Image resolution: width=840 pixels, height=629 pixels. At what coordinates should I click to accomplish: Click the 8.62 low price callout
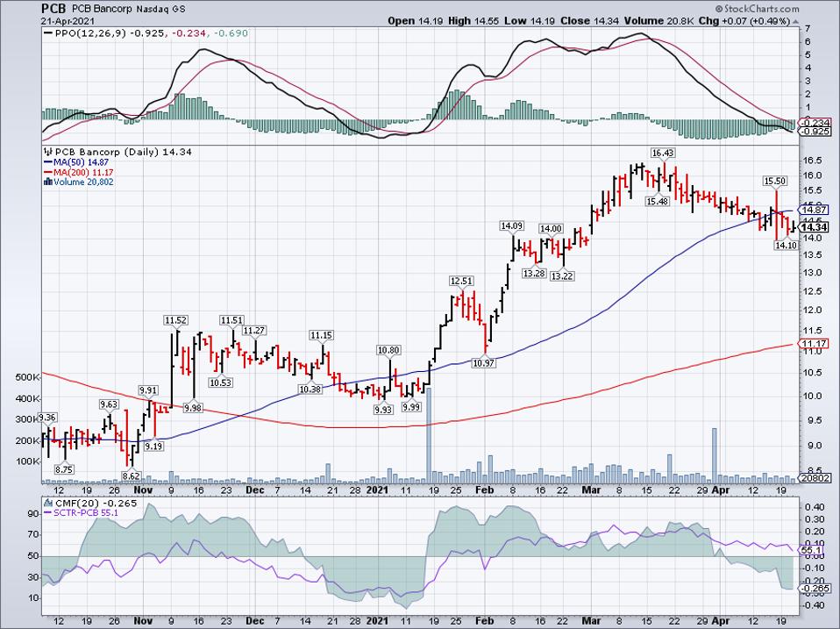pyautogui.click(x=131, y=475)
